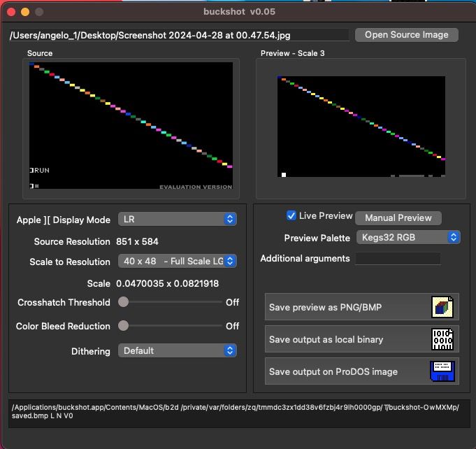This screenshot has height=449, width=476.
Task: Close the buckshot window with red button
Action: coord(11,12)
